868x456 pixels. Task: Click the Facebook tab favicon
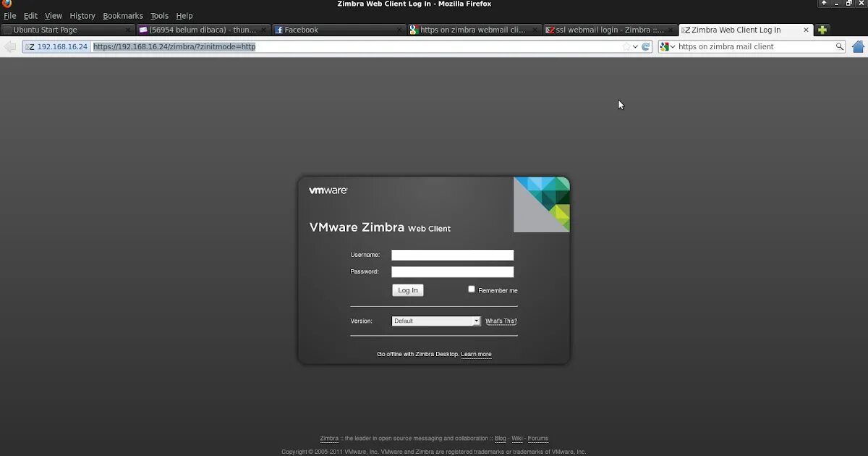point(278,30)
